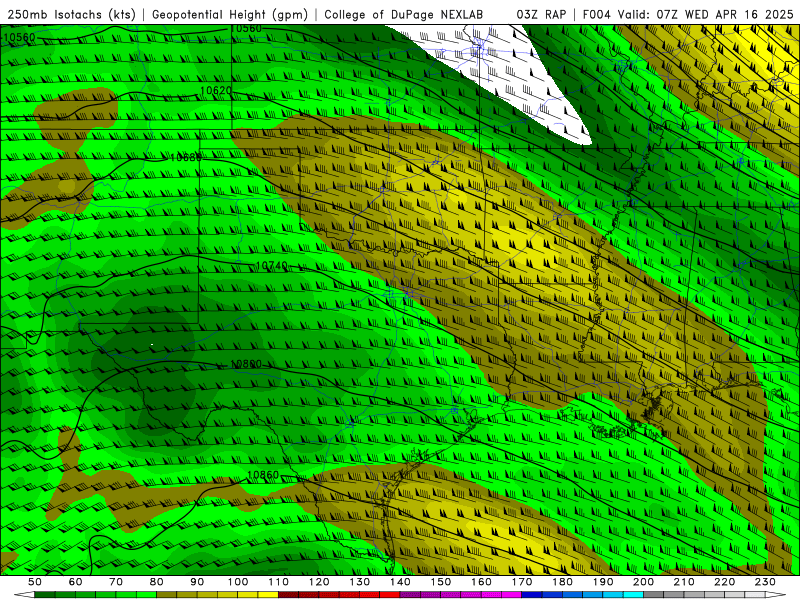The image size is (800, 600).
Task: Click the 10740 height contour label
Action: point(271,266)
